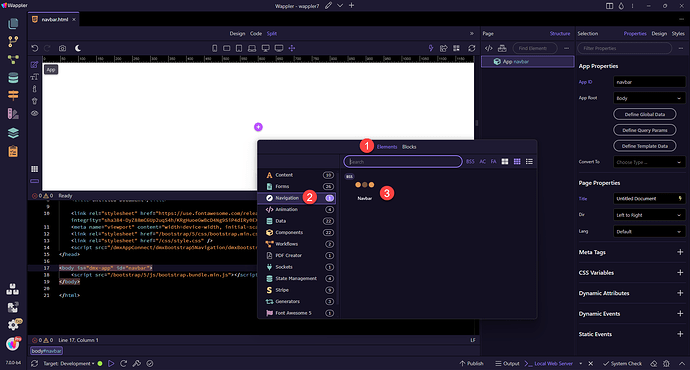The width and height of the screenshot is (690, 370).
Task: Expand Dynamic Attributes with plus
Action: [x=680, y=293]
